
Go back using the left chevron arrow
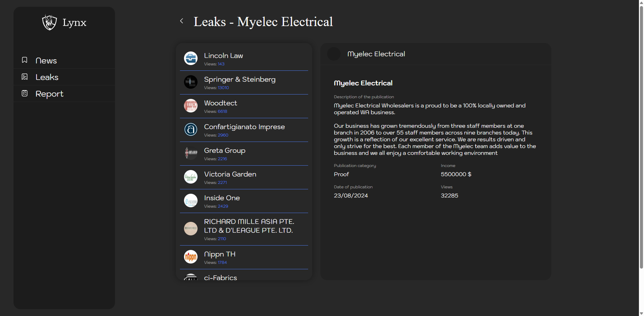pos(182,21)
